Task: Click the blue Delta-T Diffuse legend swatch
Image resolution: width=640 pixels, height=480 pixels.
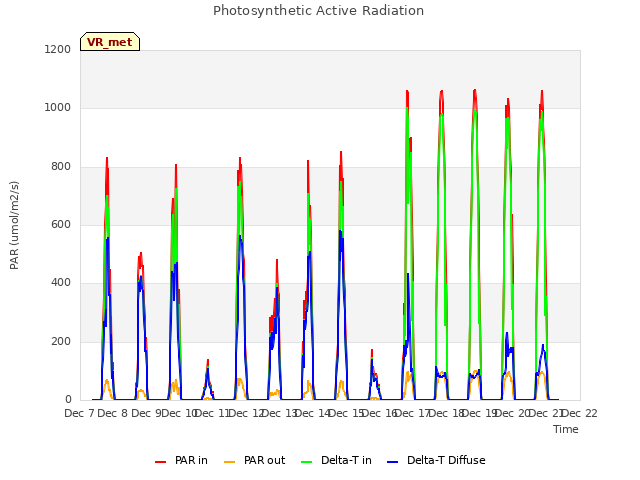Action: click(x=392, y=462)
